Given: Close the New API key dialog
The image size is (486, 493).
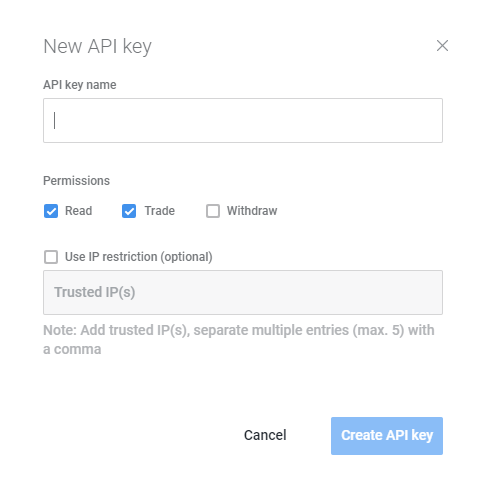Looking at the screenshot, I should coord(442,46).
